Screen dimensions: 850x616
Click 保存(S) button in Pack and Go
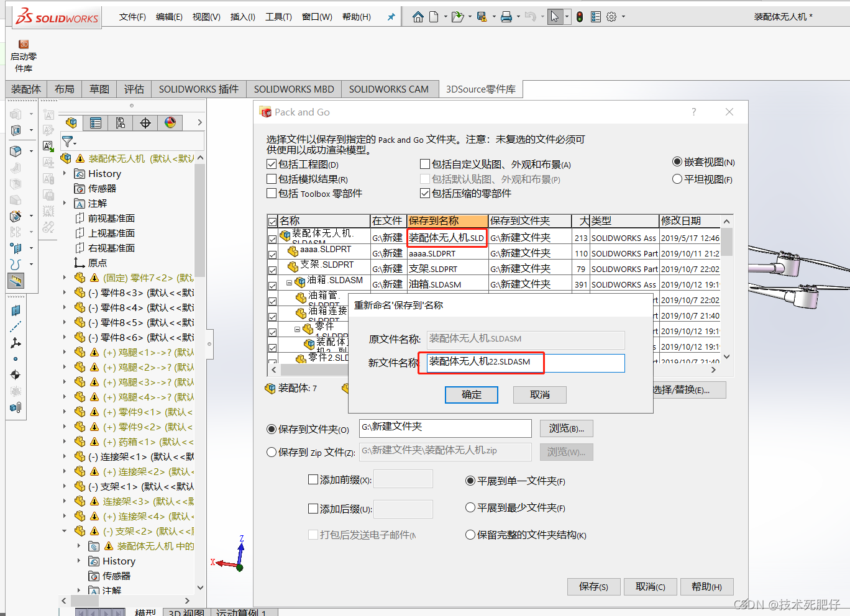(x=593, y=587)
